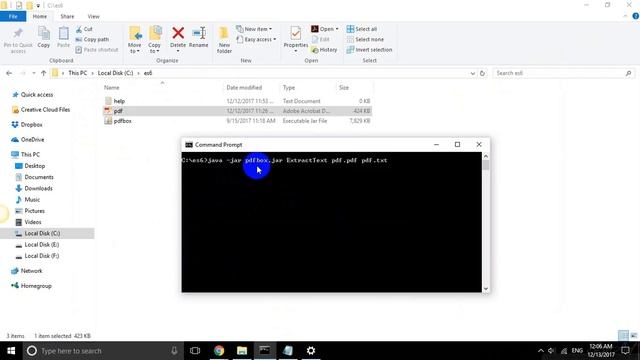
Task: Click Copy path in ribbon
Action: [x=92, y=39]
